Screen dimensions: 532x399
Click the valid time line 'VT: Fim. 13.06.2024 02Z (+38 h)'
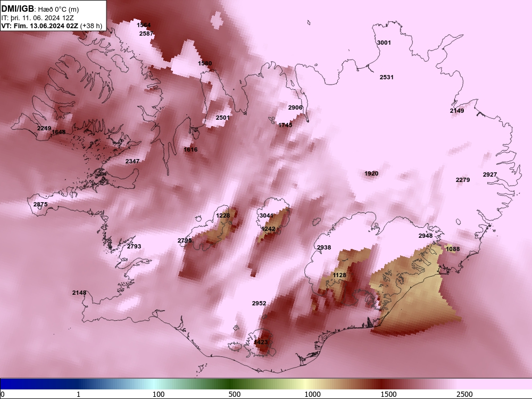coord(52,26)
